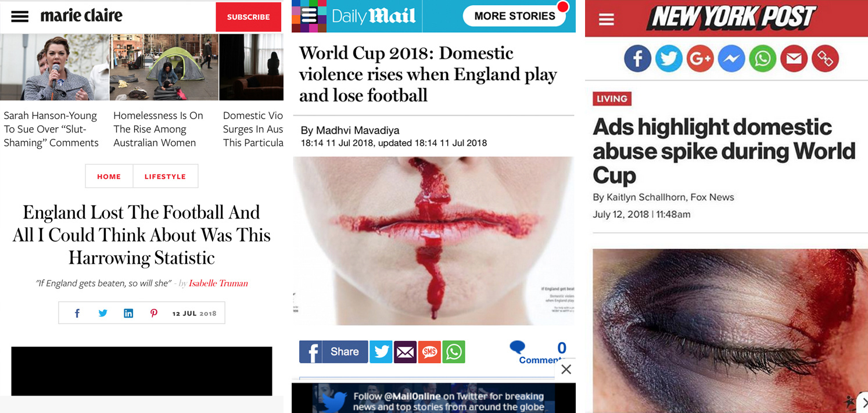The image size is (868, 413).
Task: Click the red SUBSCRIBE button
Action: (248, 17)
